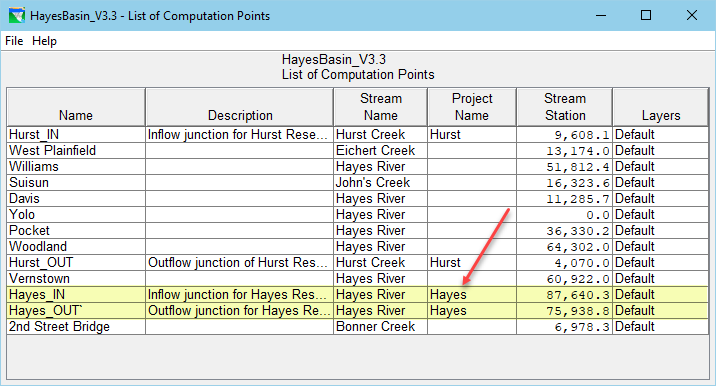Click the Suisun John's Creek cell
Image resolution: width=716 pixels, height=386 pixels.
(380, 183)
